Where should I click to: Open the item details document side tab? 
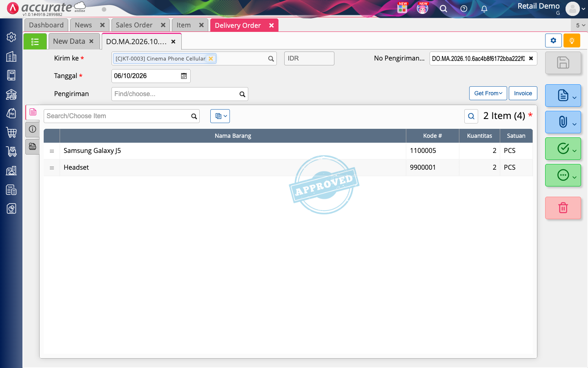coord(33,112)
